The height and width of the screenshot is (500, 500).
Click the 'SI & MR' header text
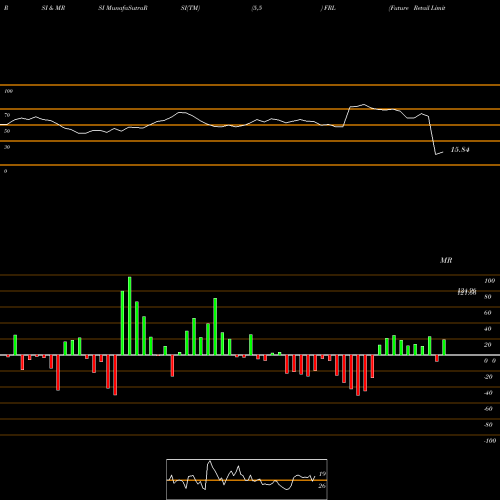click(x=53, y=8)
